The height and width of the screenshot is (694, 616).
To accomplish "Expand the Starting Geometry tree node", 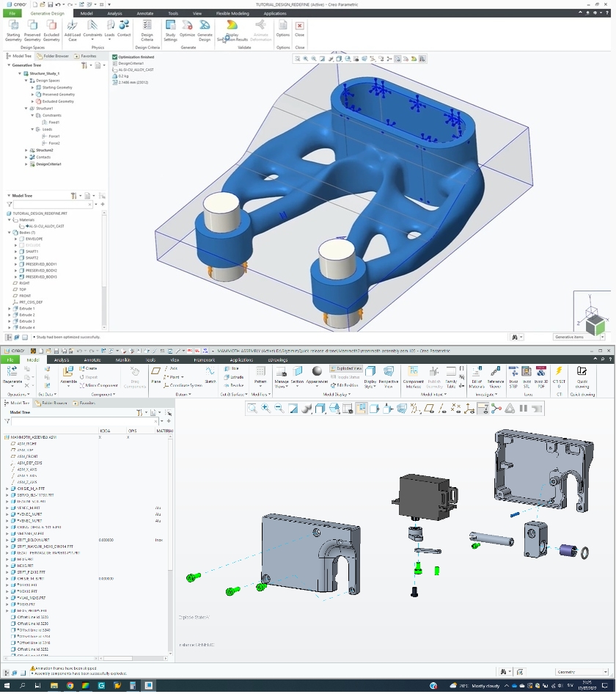I will [33, 87].
